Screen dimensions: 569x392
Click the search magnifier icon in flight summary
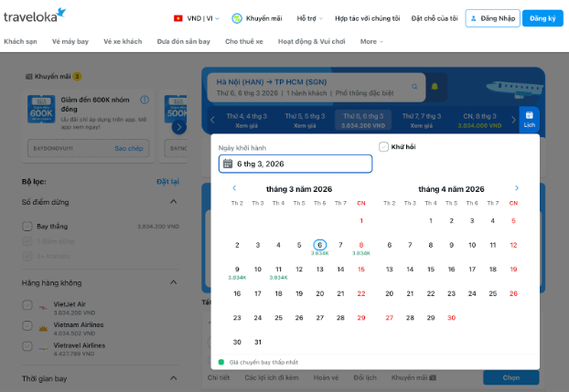pos(414,88)
